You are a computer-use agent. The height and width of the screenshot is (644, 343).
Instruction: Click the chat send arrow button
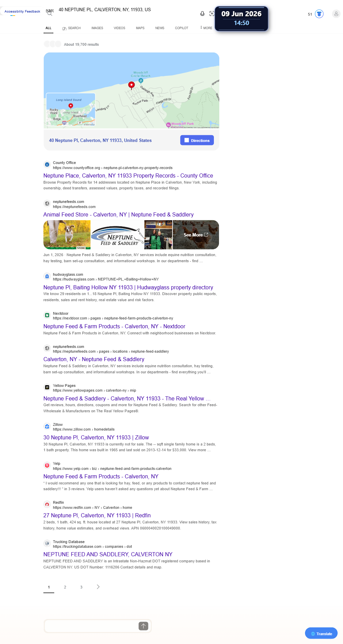coord(143,626)
